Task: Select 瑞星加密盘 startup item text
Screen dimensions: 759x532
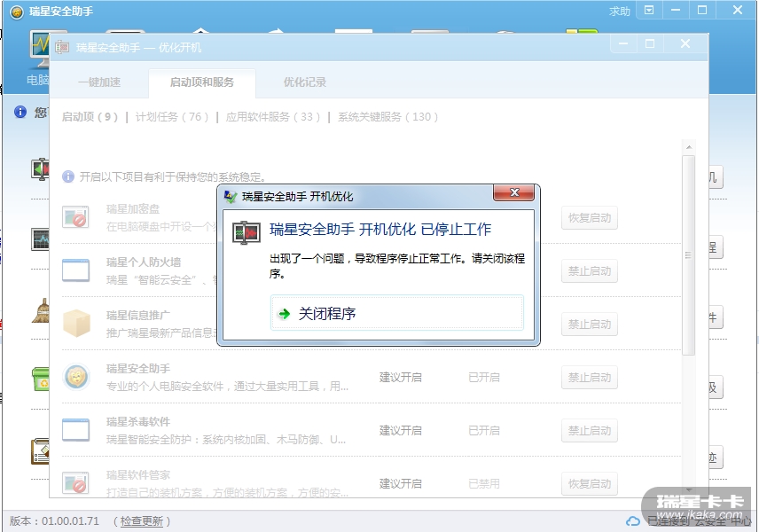Action: tap(133, 209)
